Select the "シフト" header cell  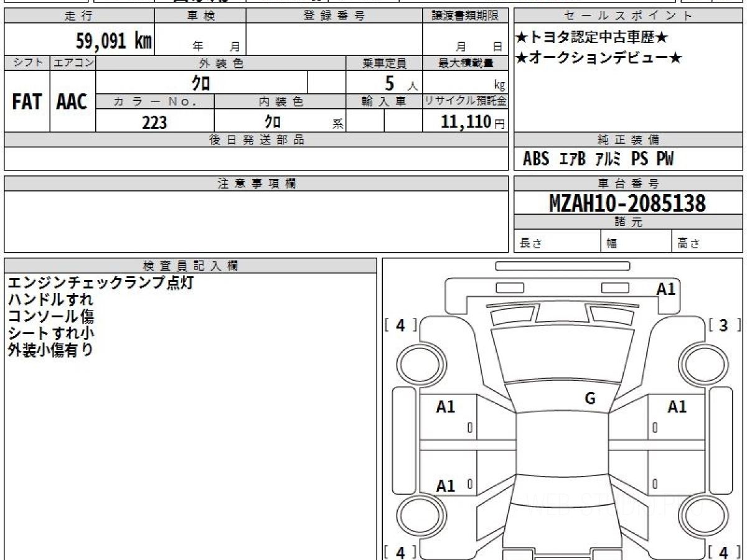[x=27, y=63]
